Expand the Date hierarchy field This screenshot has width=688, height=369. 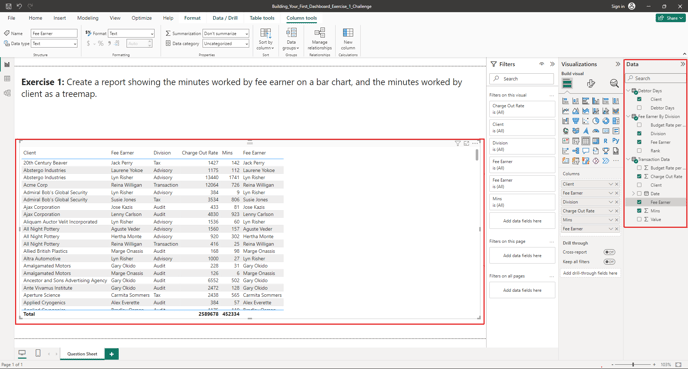click(633, 193)
